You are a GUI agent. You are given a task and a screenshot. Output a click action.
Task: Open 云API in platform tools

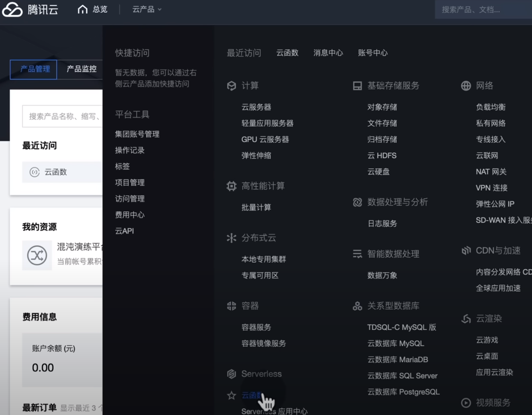[124, 231]
